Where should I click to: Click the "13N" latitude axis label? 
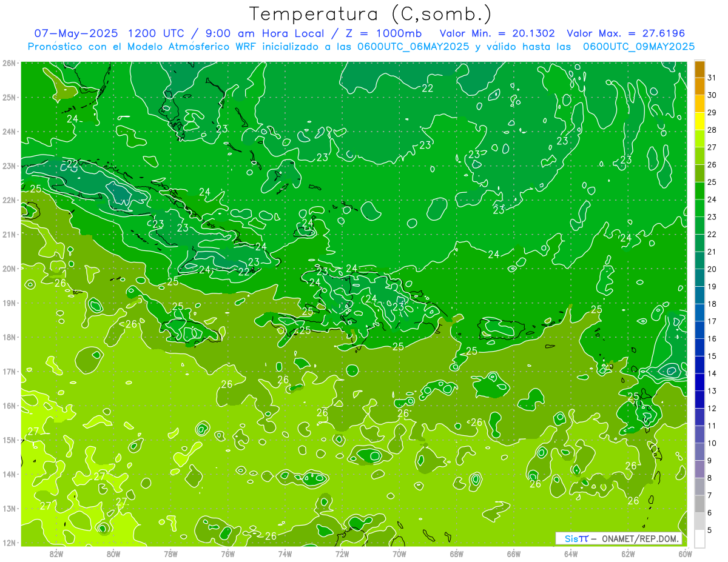pyautogui.click(x=9, y=508)
